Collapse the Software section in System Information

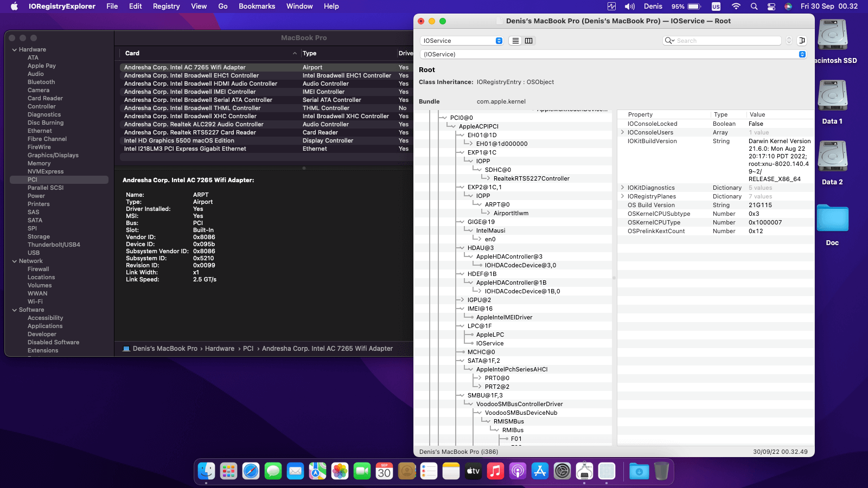pos(15,310)
